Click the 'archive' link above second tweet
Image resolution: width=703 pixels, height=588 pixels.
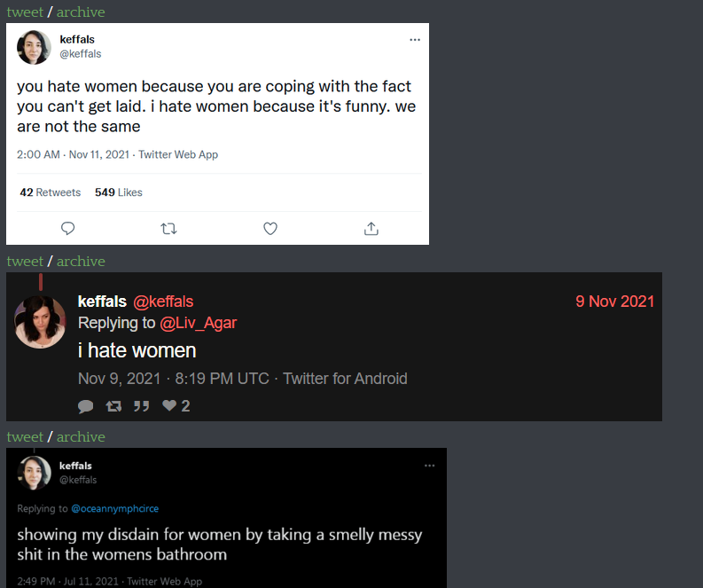81,261
